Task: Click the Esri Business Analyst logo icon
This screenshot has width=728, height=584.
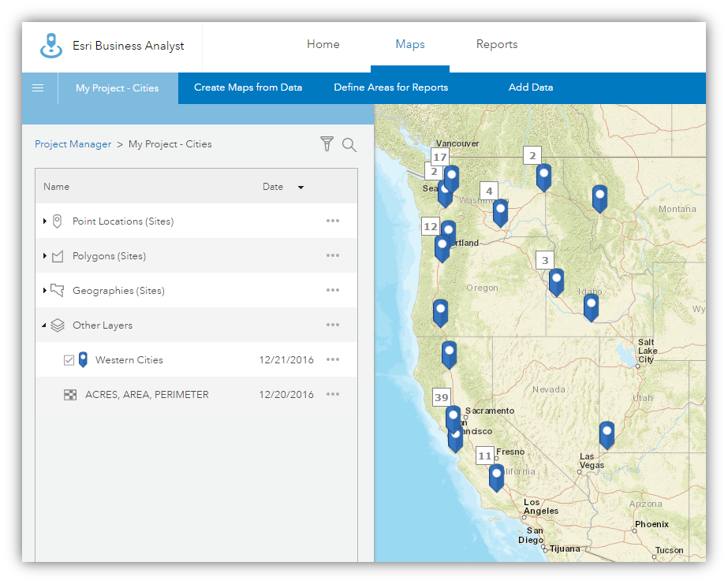Action: [x=51, y=46]
